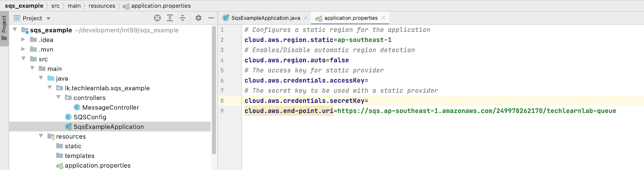Select SQSConfig class in tree
644x170 pixels.
coord(90,117)
